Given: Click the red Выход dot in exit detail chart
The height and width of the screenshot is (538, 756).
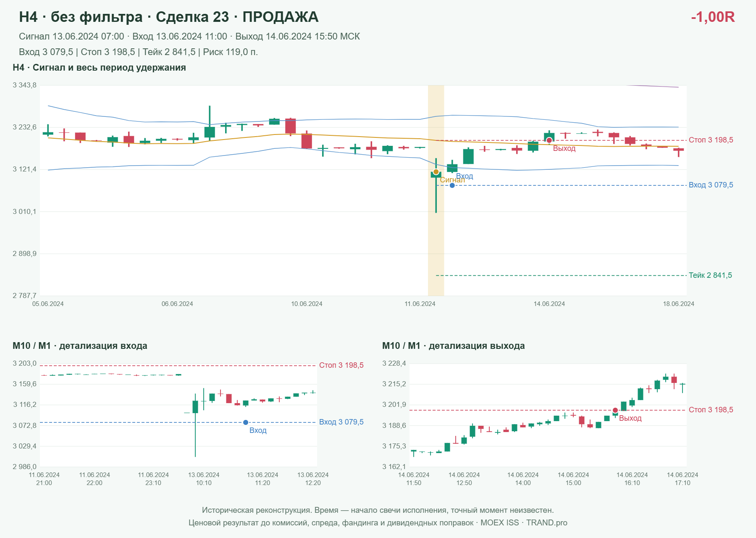Looking at the screenshot, I should [x=615, y=410].
